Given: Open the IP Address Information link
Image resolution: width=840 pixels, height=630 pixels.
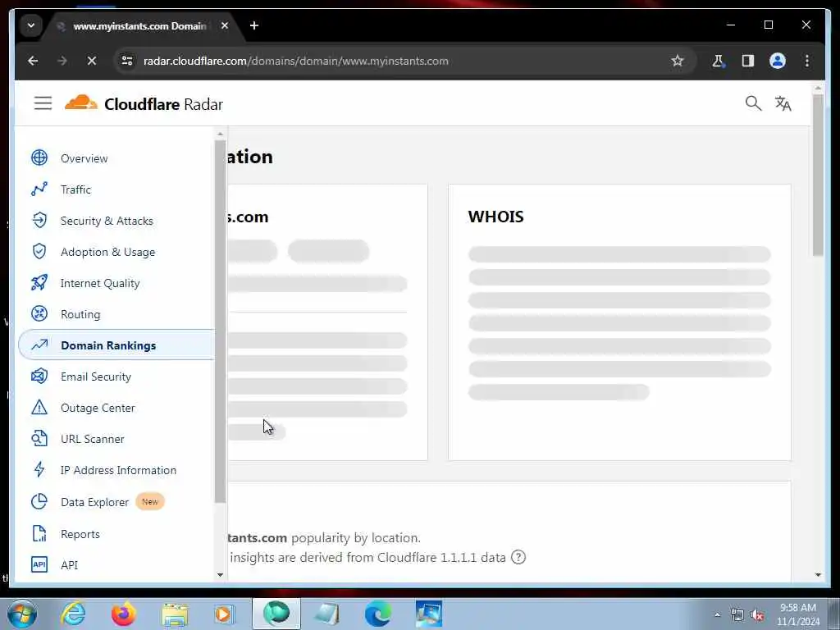Looking at the screenshot, I should 116,469.
